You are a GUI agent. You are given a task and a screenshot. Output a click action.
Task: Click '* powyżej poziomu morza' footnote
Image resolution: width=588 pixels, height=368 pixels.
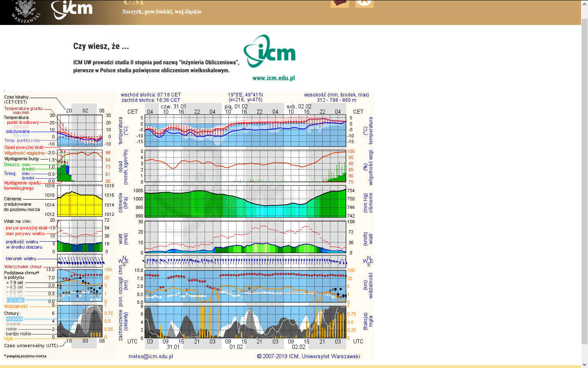coord(25,356)
